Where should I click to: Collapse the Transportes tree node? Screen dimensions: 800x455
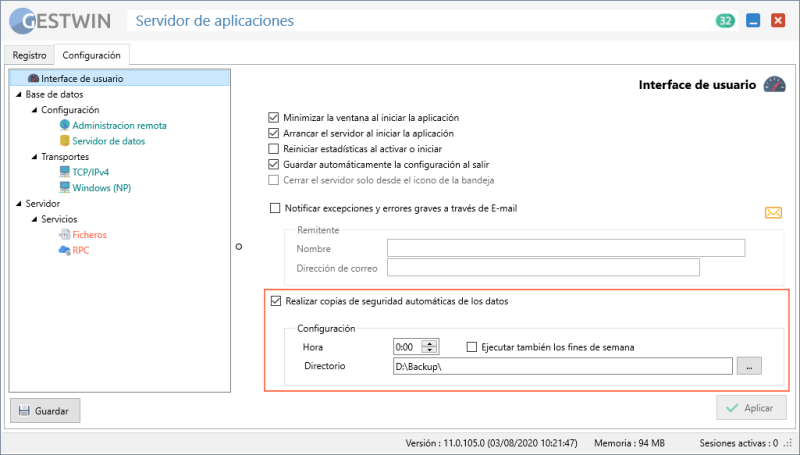point(33,157)
